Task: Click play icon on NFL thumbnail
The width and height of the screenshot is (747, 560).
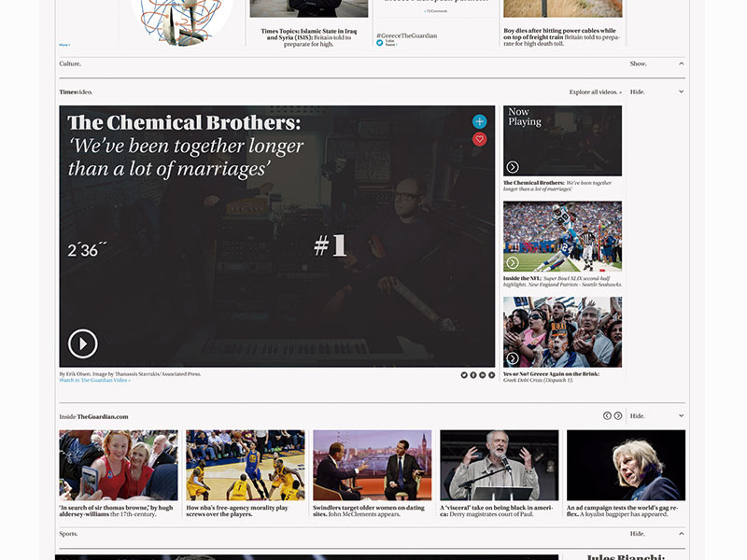Action: 513,262
